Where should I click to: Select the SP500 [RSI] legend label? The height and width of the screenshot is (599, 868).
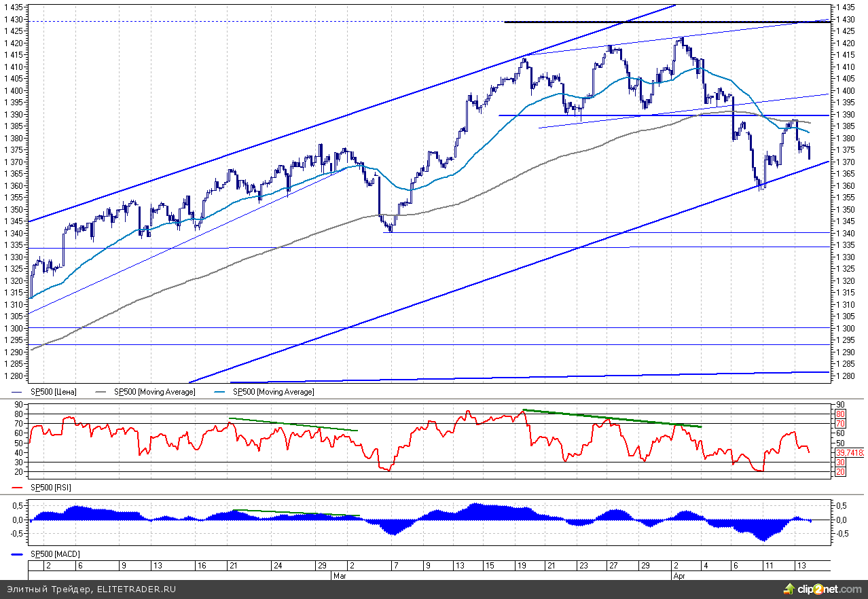coord(51,488)
